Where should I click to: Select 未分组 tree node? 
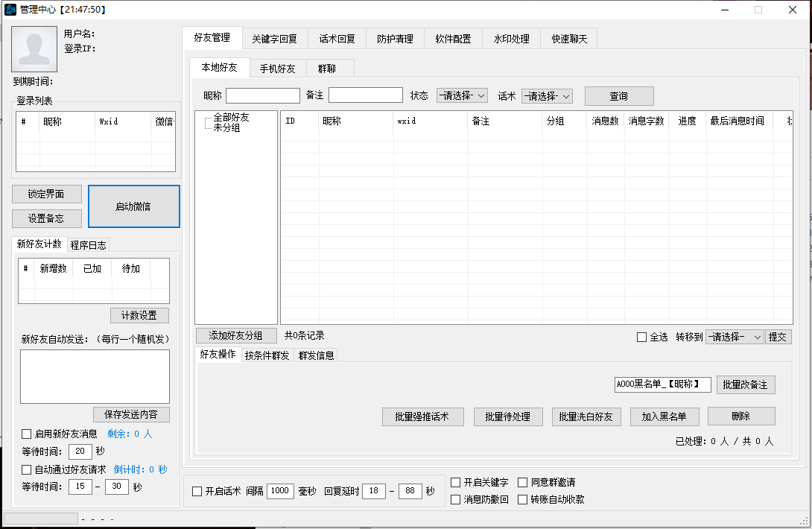[226, 127]
